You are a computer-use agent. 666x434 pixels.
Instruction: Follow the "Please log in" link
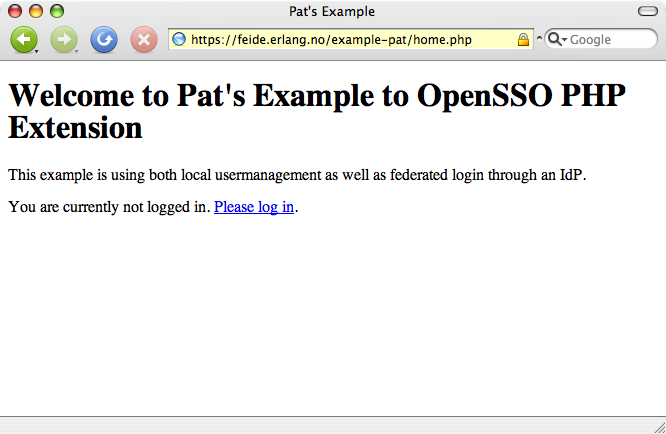(x=254, y=207)
